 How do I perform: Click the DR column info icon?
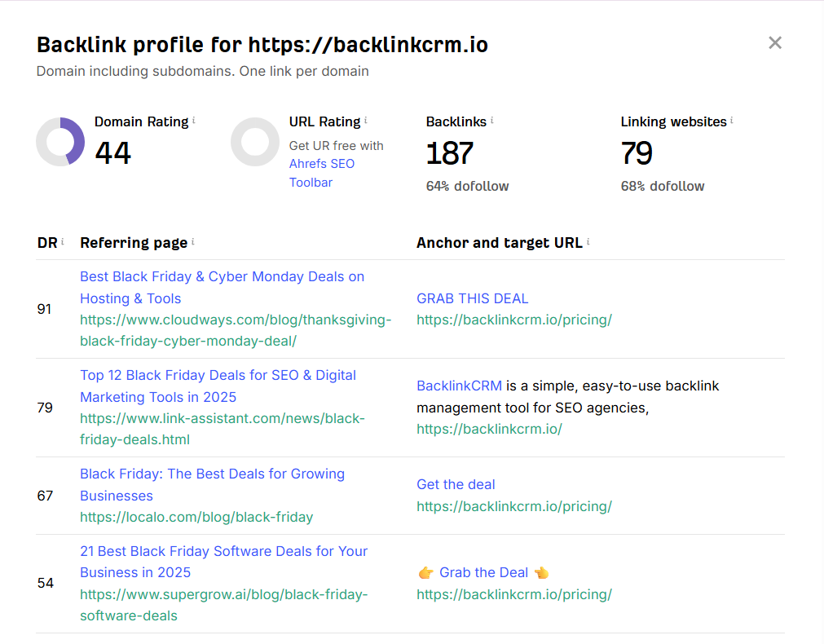(63, 242)
